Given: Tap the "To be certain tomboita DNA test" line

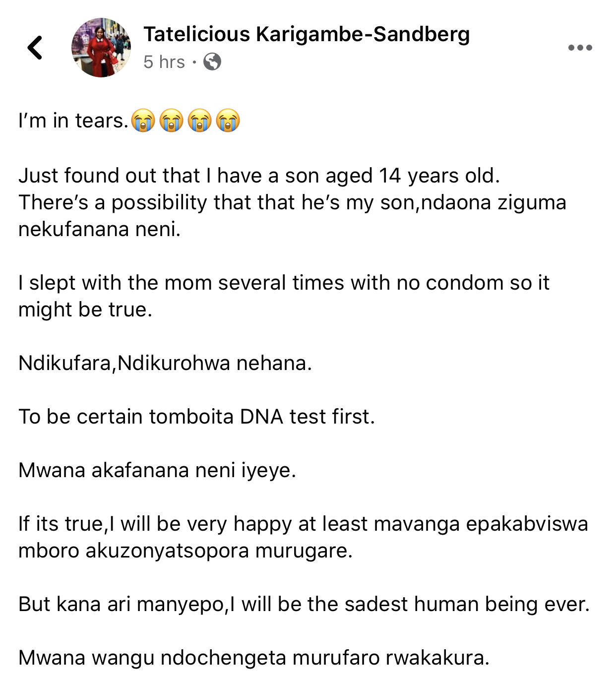Looking at the screenshot, I should coord(196,417).
